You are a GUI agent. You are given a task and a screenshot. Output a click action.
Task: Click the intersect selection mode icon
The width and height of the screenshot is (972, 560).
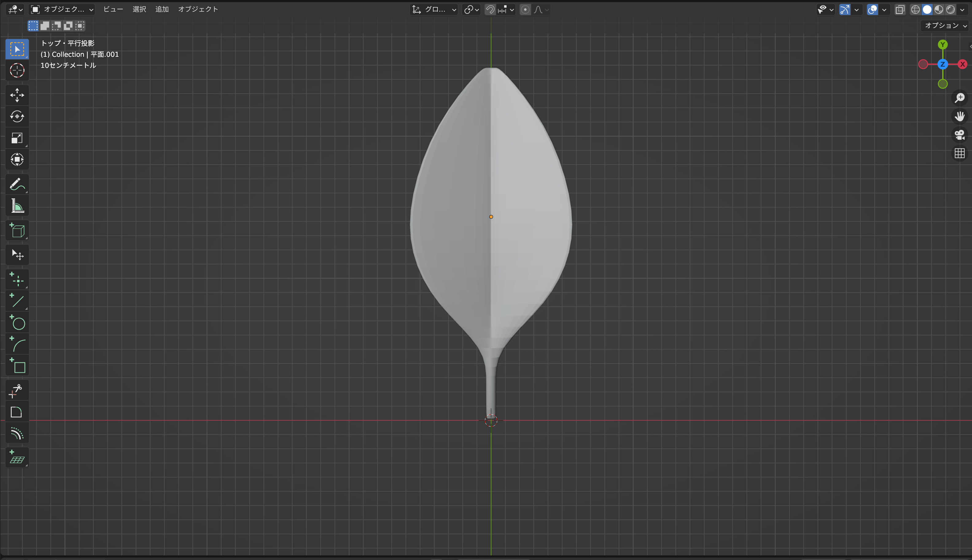coord(80,26)
